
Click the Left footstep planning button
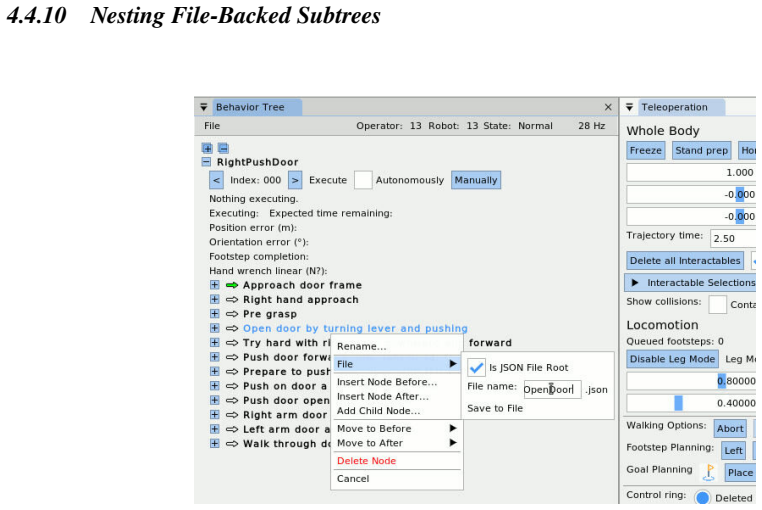point(733,451)
